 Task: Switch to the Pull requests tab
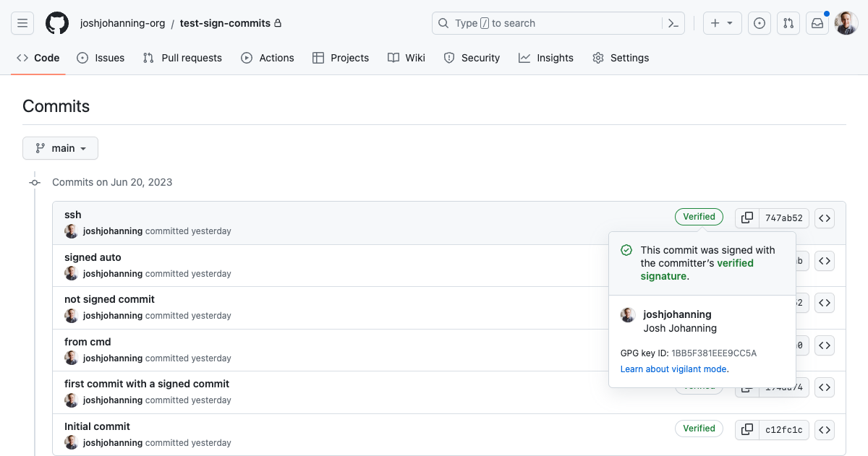(182, 57)
